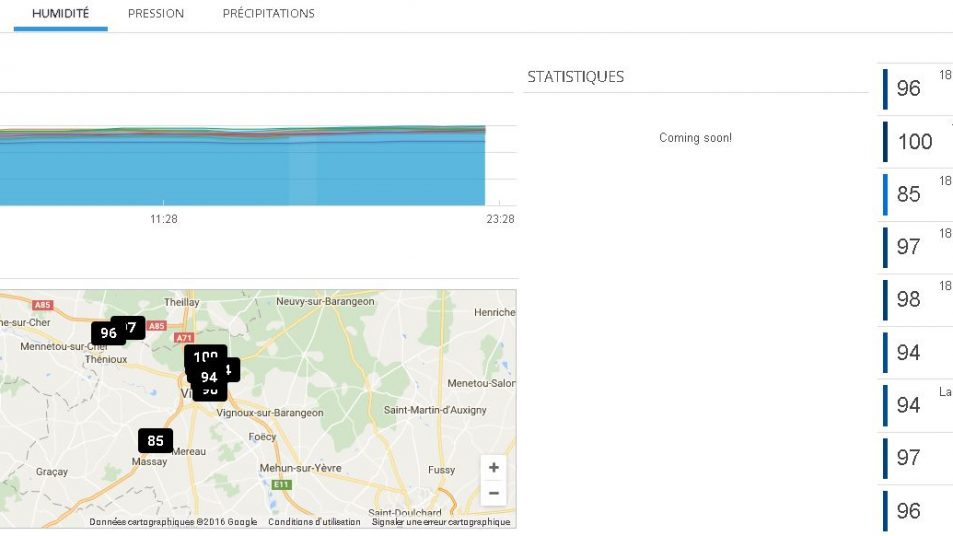Switch to the Pression tab

coord(156,14)
